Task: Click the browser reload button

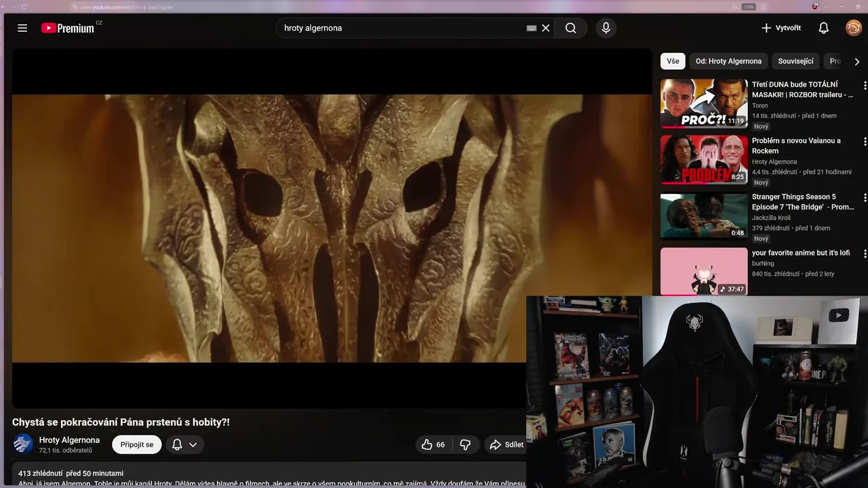Action: click(x=24, y=7)
